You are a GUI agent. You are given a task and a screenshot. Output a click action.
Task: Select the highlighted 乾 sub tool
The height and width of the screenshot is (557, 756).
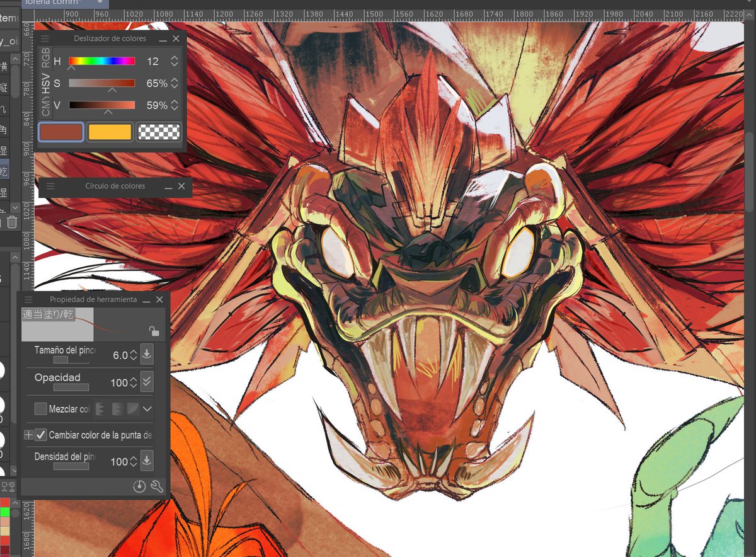4,170
